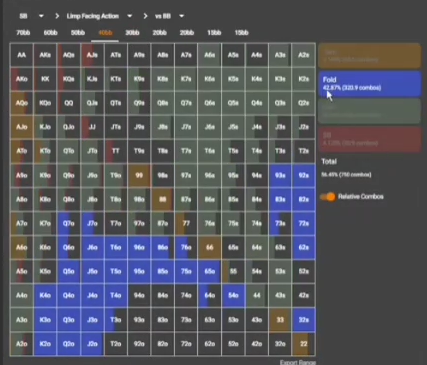The width and height of the screenshot is (427, 365).
Task: Click the 65o hand cell
Action: tap(210, 271)
